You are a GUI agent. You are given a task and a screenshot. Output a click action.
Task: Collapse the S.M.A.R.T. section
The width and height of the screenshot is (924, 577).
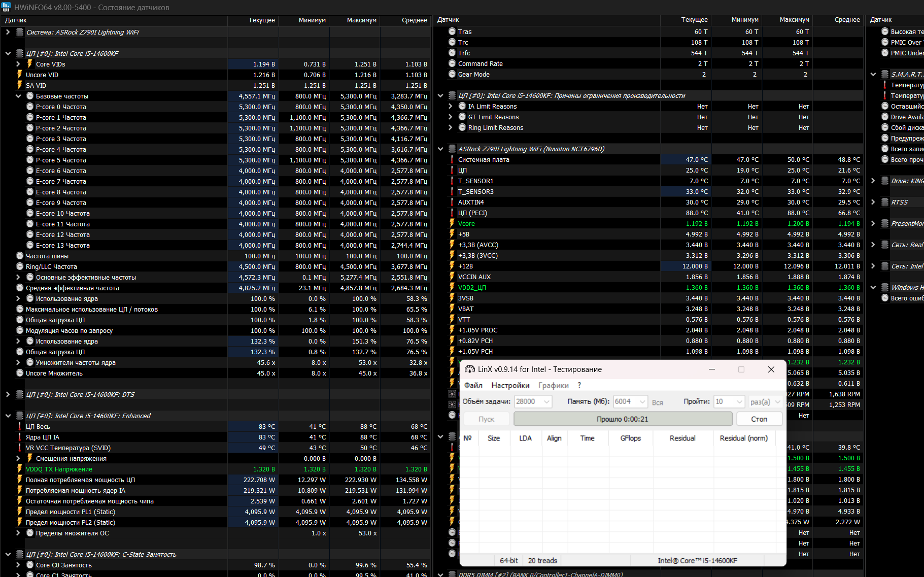(x=873, y=74)
